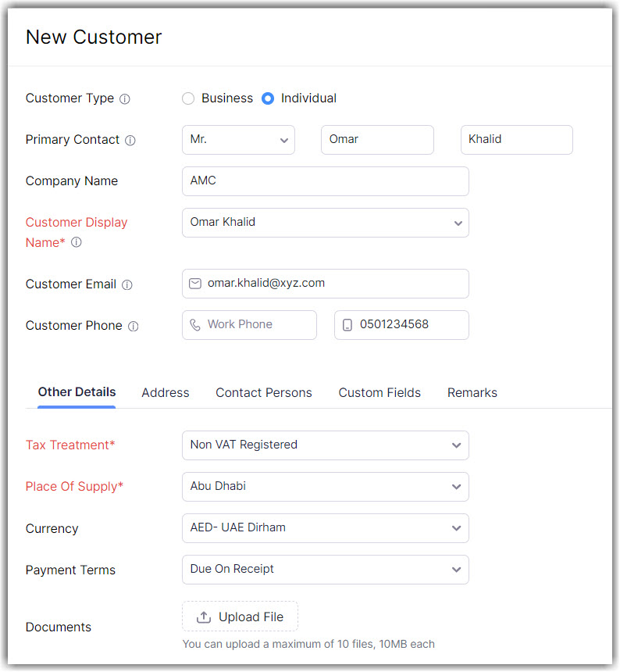The height and width of the screenshot is (672, 620).
Task: Click info icon next to Customer Phone
Action: [133, 327]
